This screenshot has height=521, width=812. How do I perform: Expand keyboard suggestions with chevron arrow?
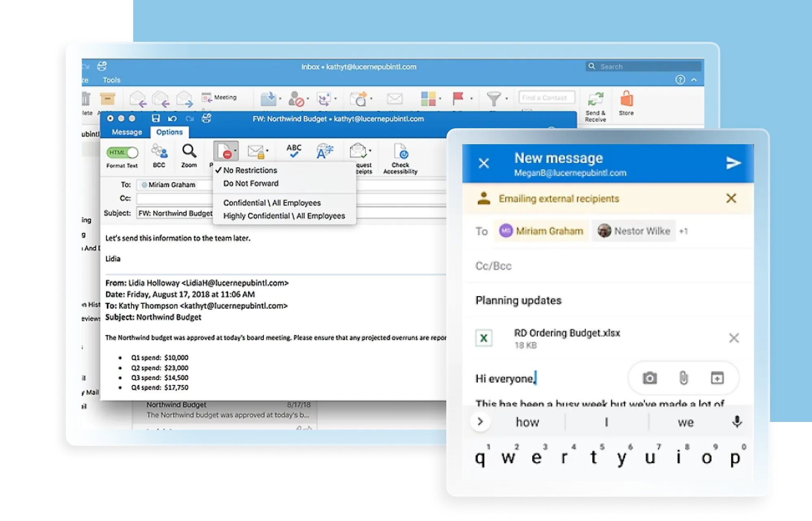click(480, 422)
